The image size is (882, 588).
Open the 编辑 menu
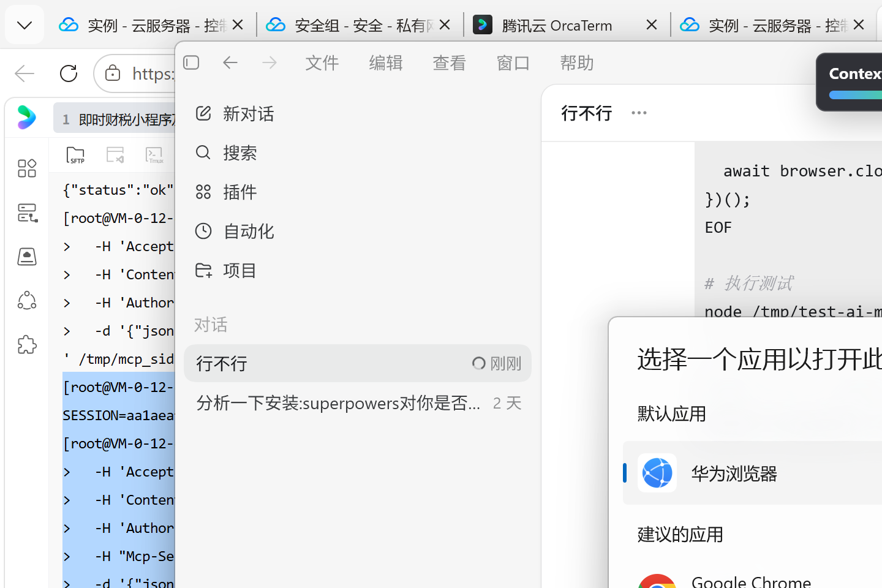point(386,62)
